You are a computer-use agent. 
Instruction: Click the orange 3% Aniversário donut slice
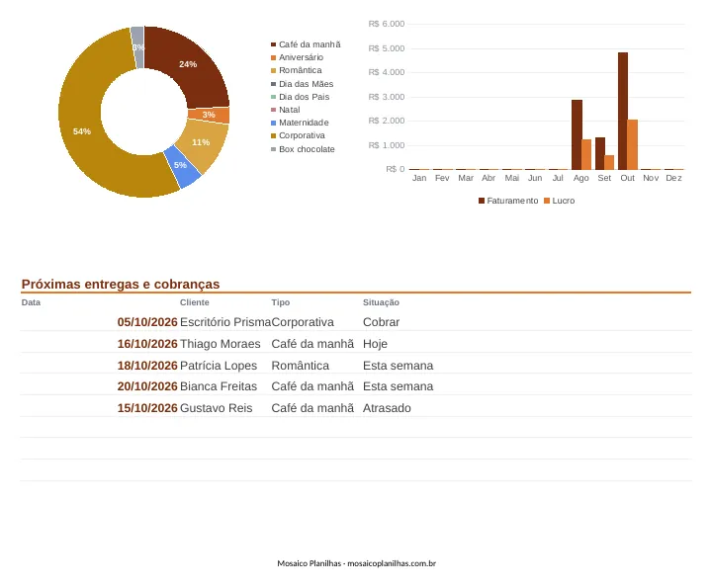(210, 115)
